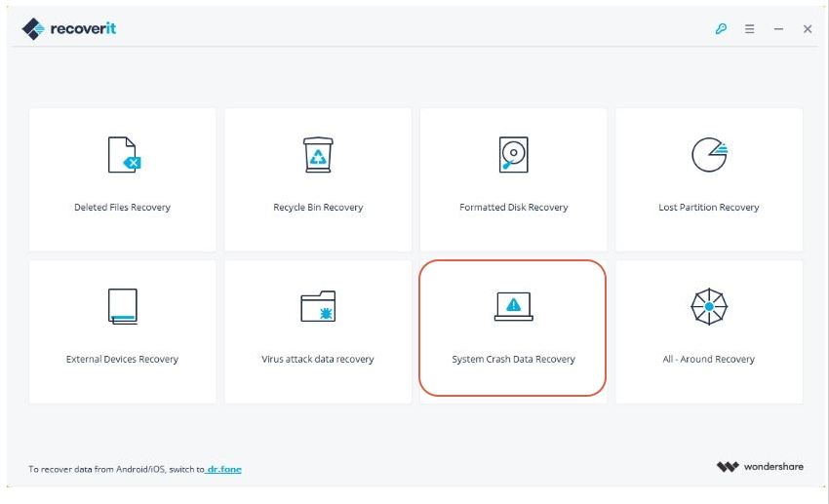Click the Deleted Files Recovery document icon

(x=124, y=155)
